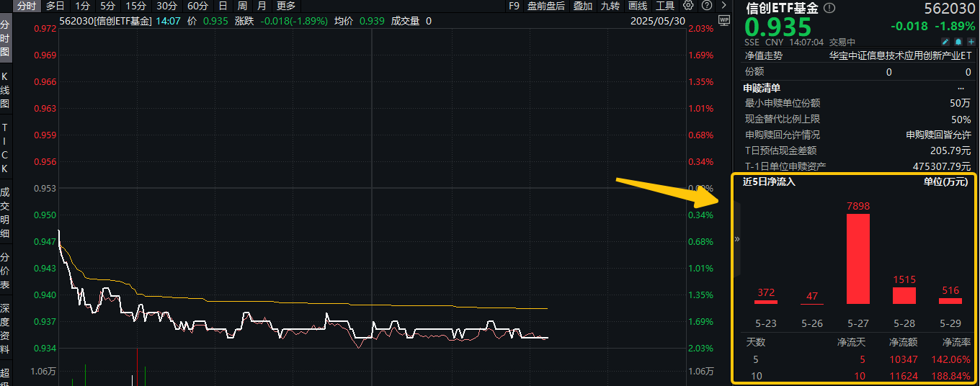Open 工具 tools dropdown menu
The height and width of the screenshot is (386, 980).
665,6
